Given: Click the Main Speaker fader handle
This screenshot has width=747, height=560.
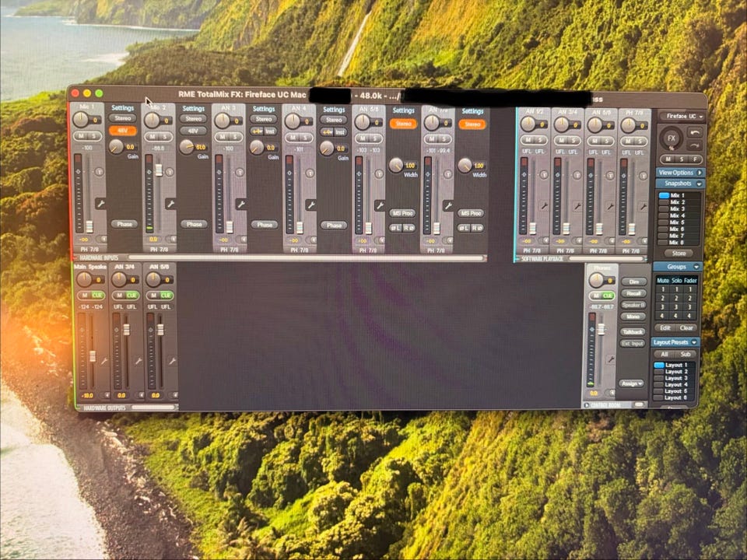Looking at the screenshot, I should coord(93,355).
